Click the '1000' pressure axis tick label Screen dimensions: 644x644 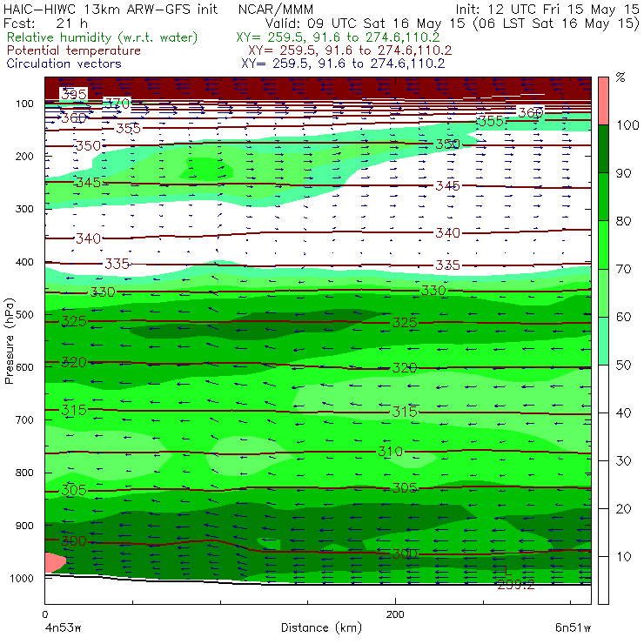point(22,578)
